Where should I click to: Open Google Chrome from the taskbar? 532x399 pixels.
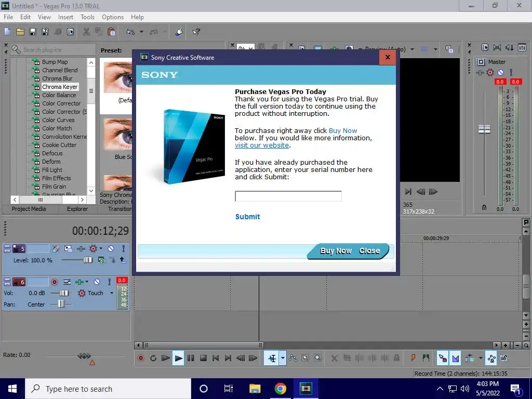(x=280, y=389)
